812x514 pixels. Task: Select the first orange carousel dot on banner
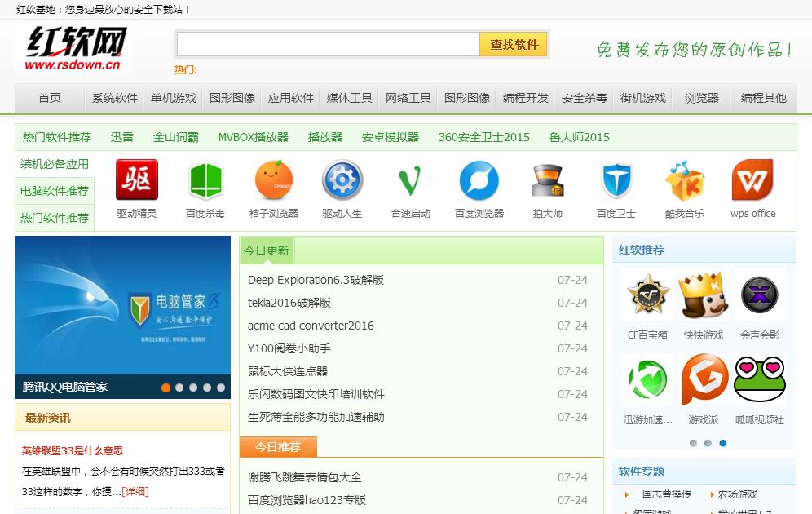166,388
